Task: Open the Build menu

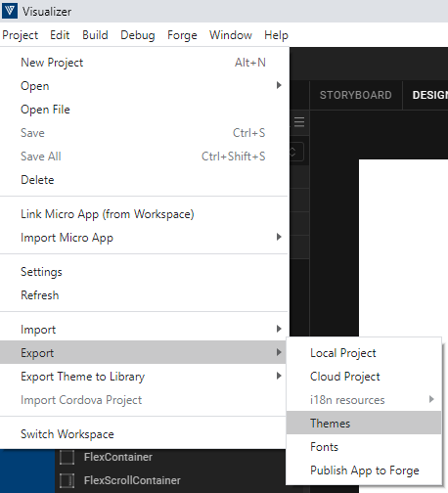Action: click(95, 35)
